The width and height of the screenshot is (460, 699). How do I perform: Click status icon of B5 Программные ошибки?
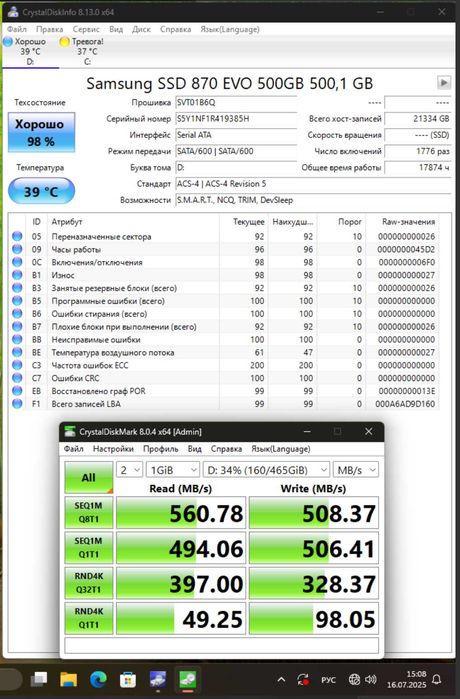[x=17, y=301]
